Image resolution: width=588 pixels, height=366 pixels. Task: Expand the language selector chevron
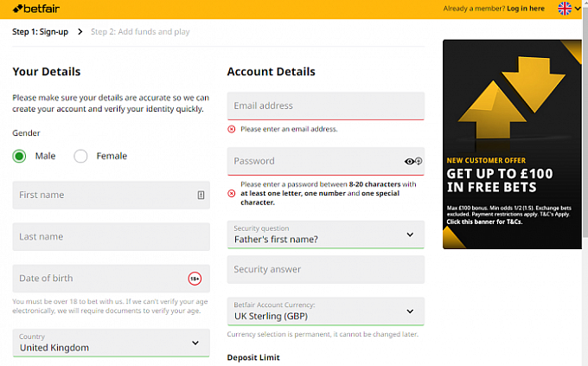(x=578, y=9)
